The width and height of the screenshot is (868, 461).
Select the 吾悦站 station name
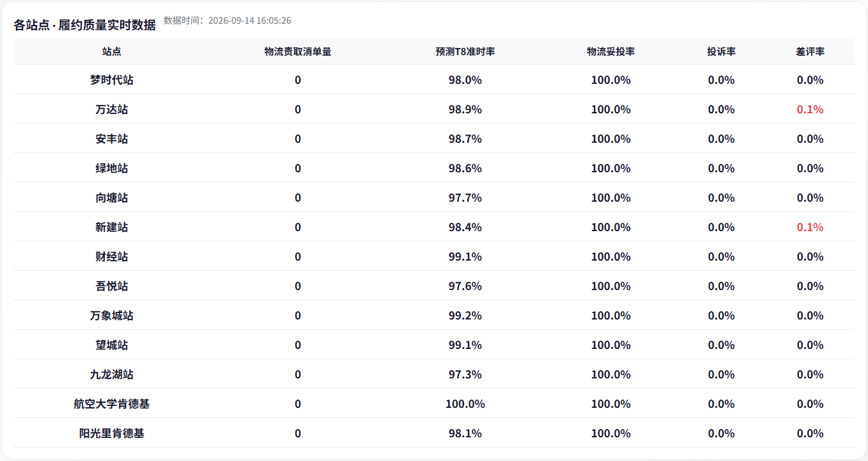pos(112,286)
